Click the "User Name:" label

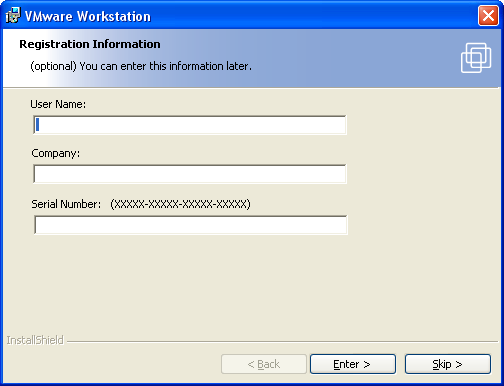coord(58,104)
